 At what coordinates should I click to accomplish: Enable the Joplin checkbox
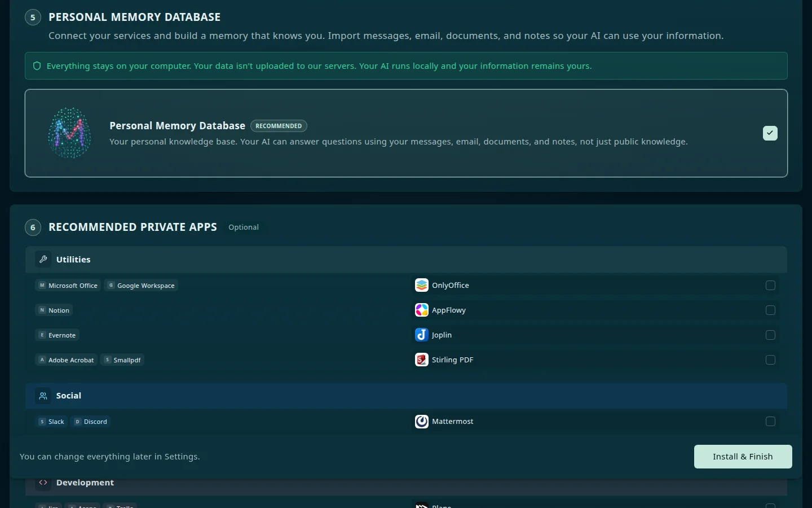click(x=771, y=335)
